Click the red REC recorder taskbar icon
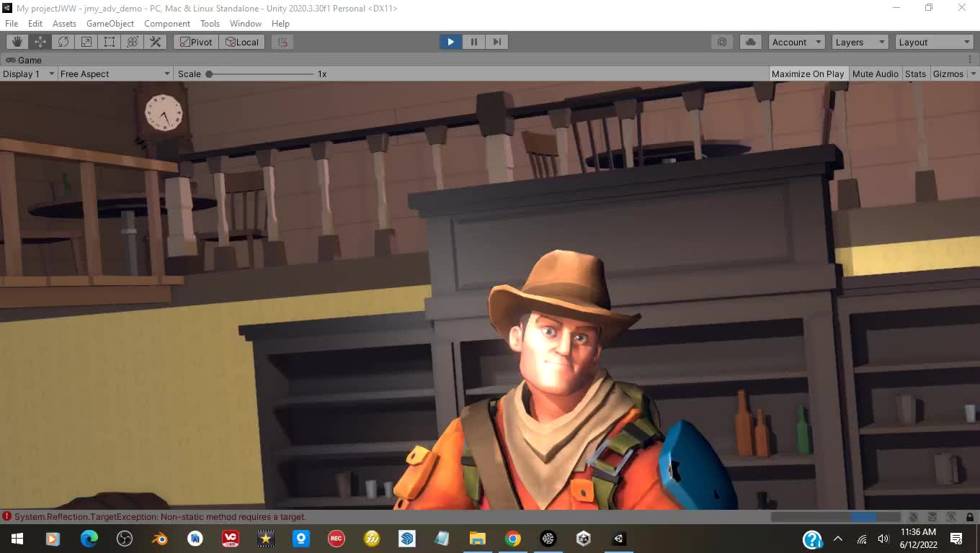 tap(336, 539)
